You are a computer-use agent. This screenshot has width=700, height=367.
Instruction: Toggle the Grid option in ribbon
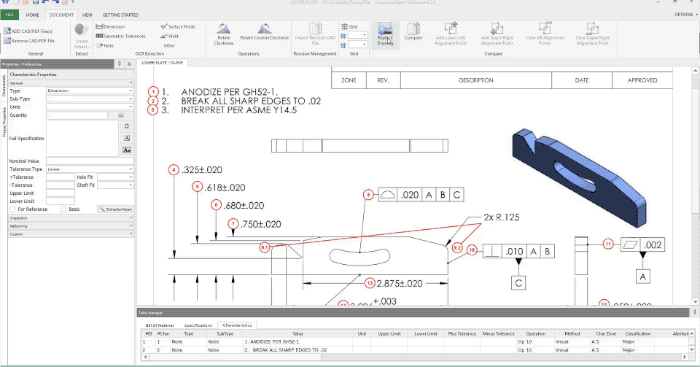click(x=349, y=27)
